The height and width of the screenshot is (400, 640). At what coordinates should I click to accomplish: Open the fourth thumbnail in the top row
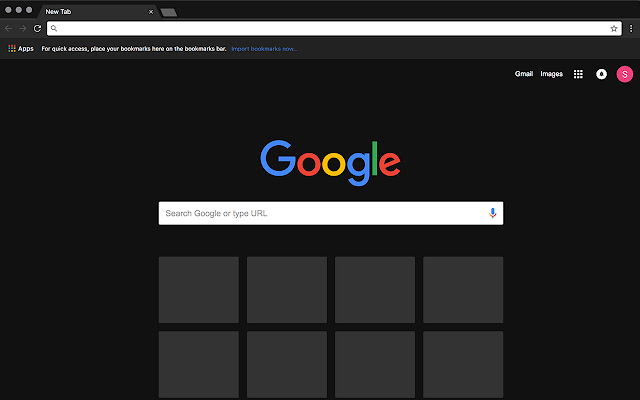(463, 290)
